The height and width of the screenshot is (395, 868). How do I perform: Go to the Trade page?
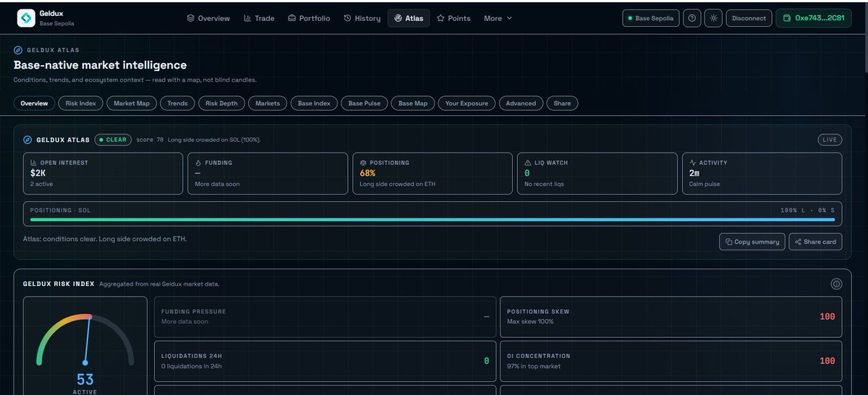tap(259, 18)
